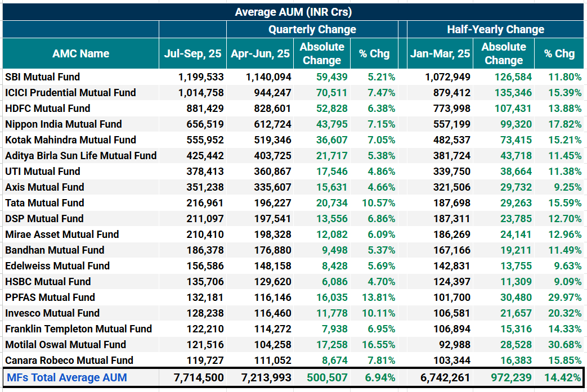587x392 pixels.
Task: Click HDFC Apr-Jun value 828,601
Action: tap(272, 109)
